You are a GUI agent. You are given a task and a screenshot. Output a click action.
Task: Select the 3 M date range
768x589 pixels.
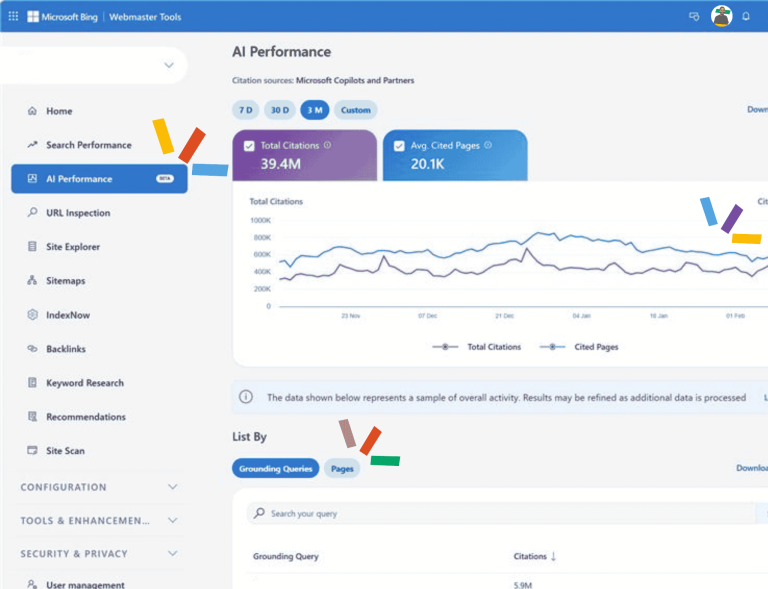314,110
